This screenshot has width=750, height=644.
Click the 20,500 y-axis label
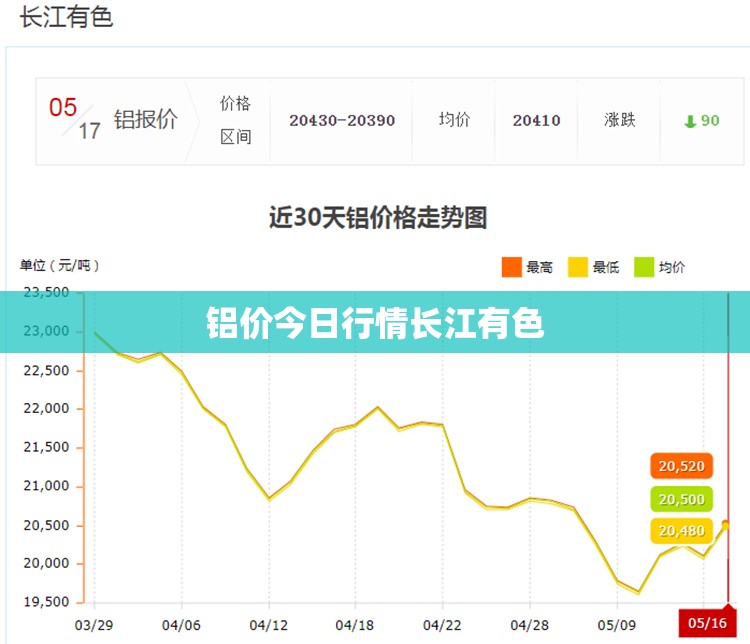click(46, 526)
